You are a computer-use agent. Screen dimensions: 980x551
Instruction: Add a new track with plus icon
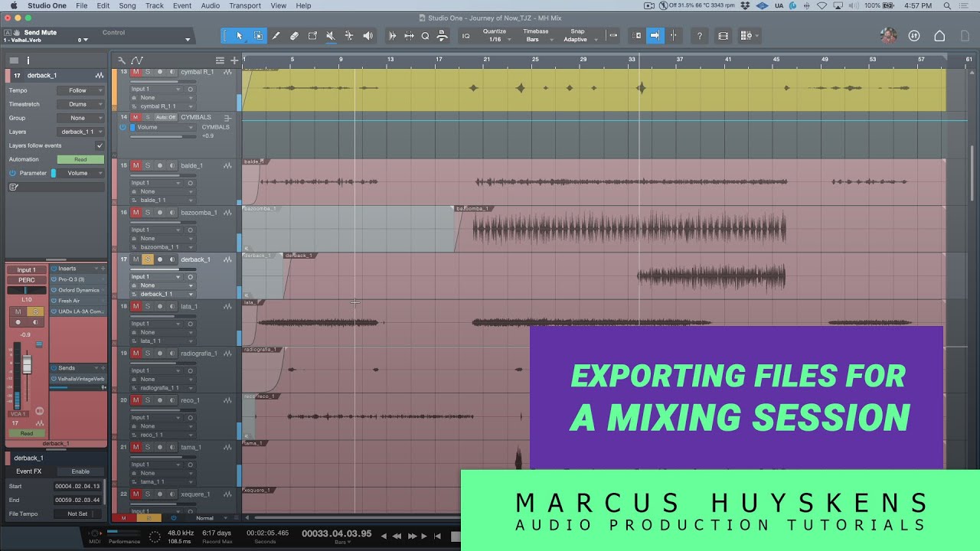coord(234,60)
